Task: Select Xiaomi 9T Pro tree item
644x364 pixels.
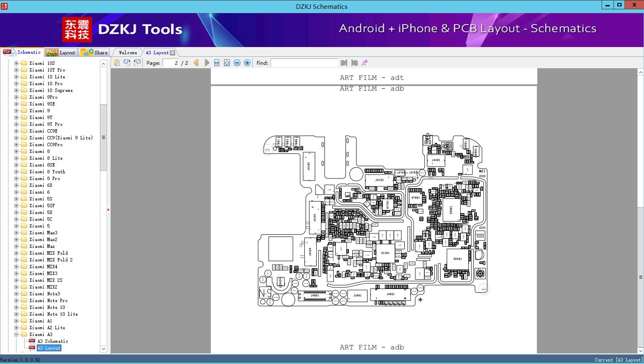Action: pos(46,124)
